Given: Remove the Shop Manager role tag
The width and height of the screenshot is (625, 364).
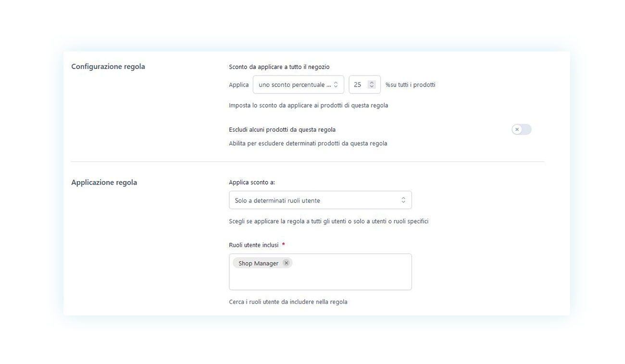Looking at the screenshot, I should (x=286, y=263).
